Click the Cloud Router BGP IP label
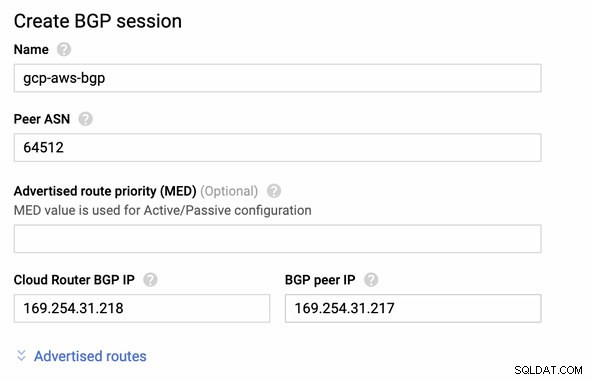Image resolution: width=592 pixels, height=380 pixels. click(x=74, y=280)
